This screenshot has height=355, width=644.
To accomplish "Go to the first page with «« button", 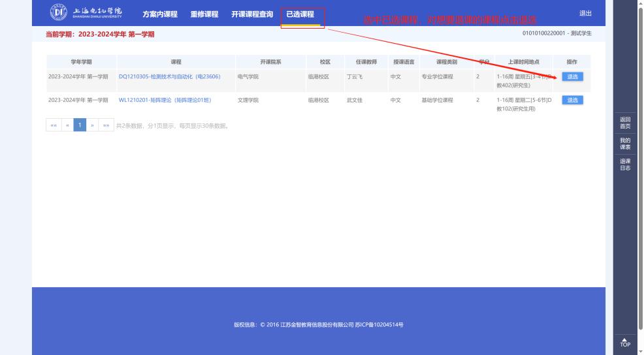I will (54, 125).
